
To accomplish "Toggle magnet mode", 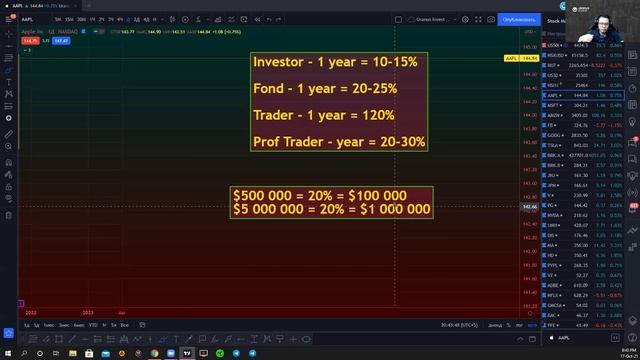I will click(x=9, y=162).
